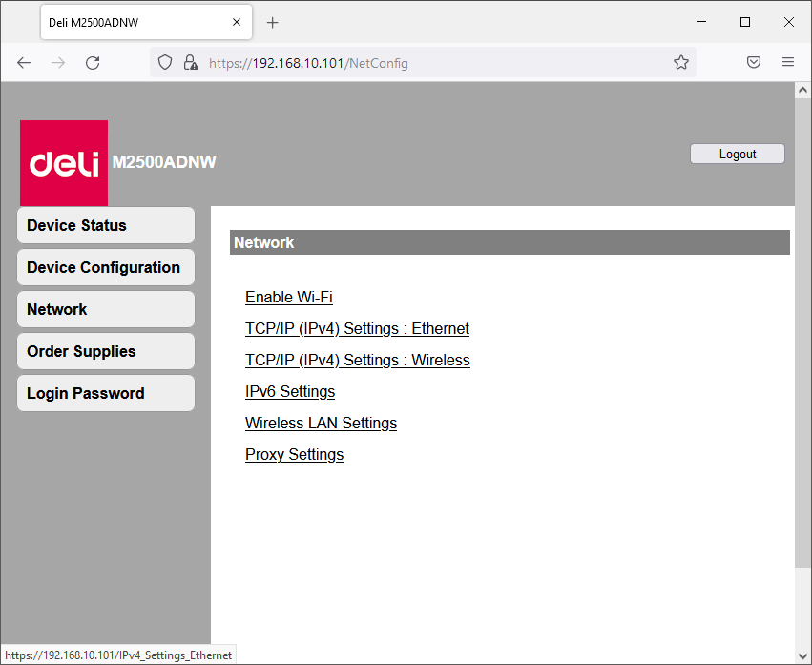This screenshot has width=812, height=665.
Task: Click the page's vertical scrollbar down arrow
Action: tap(802, 655)
